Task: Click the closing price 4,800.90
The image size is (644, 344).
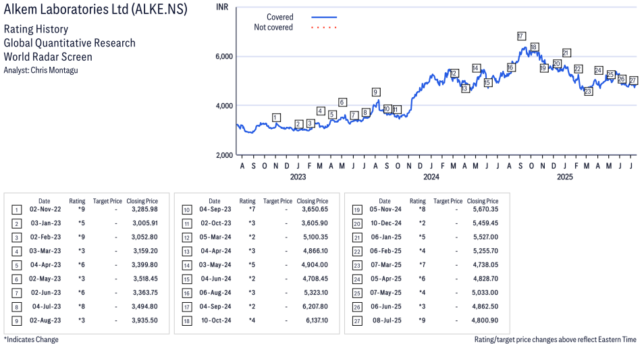Action: 485,320
